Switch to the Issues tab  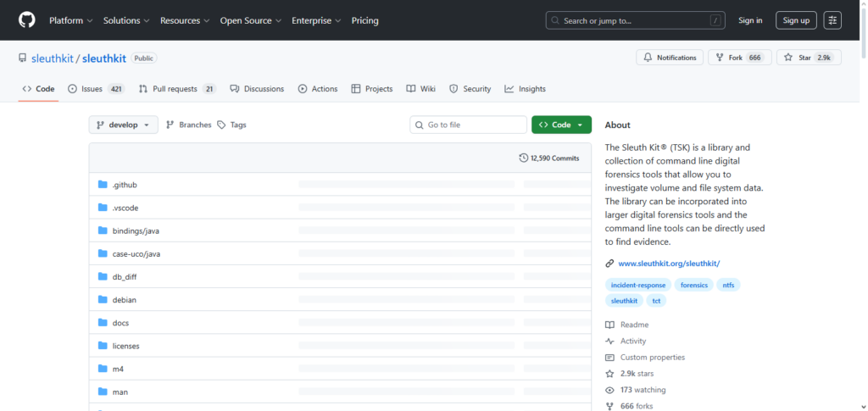96,89
